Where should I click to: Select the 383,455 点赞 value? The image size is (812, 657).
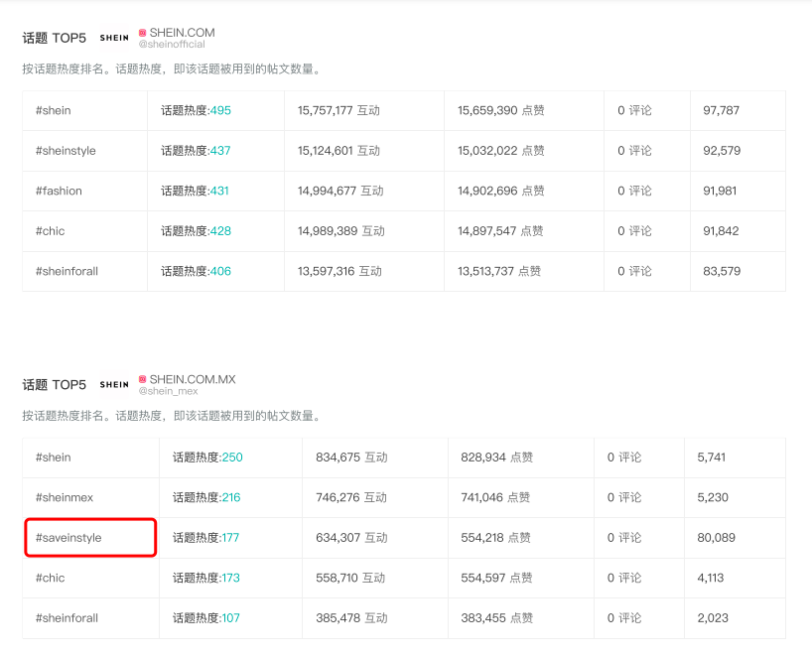pyautogui.click(x=496, y=618)
